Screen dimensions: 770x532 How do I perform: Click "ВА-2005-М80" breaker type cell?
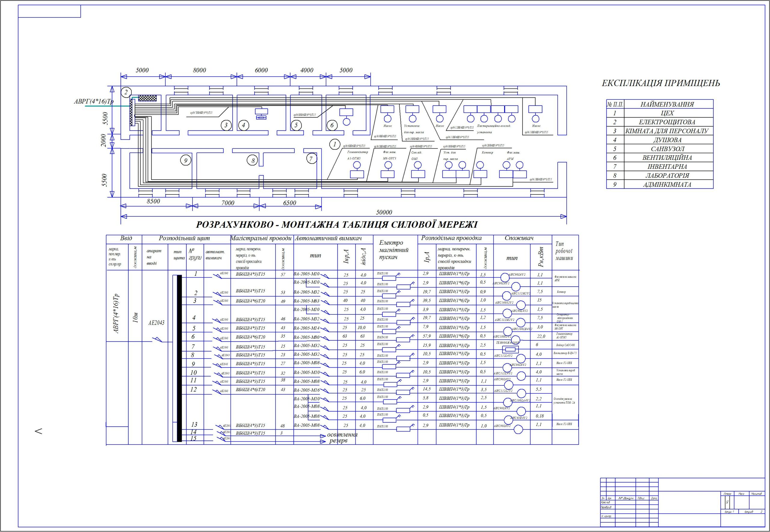306,337
